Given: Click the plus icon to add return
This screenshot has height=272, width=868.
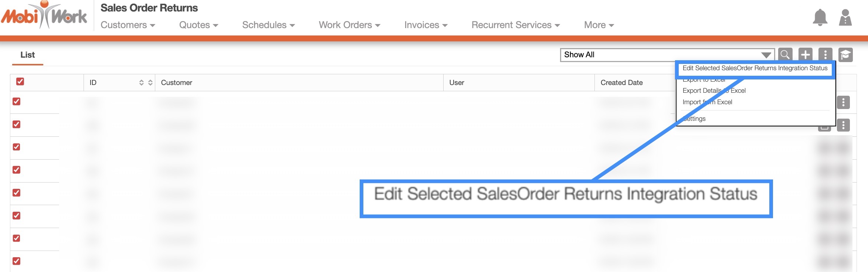Looking at the screenshot, I should (x=805, y=55).
